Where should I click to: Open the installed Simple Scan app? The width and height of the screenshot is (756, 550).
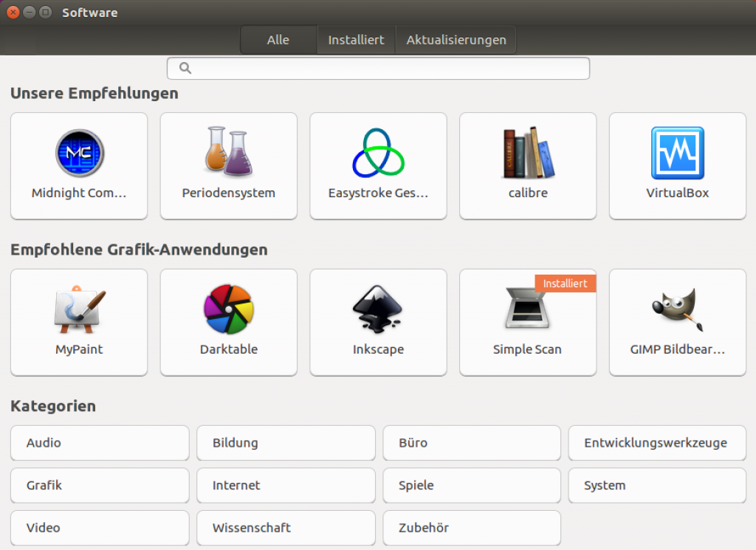[528, 322]
